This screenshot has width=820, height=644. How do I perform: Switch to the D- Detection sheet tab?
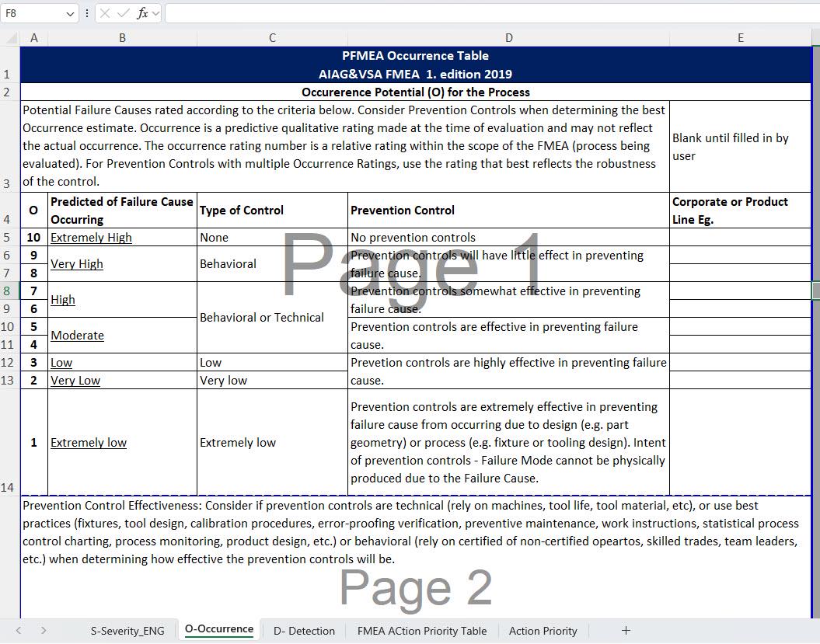coord(304,630)
